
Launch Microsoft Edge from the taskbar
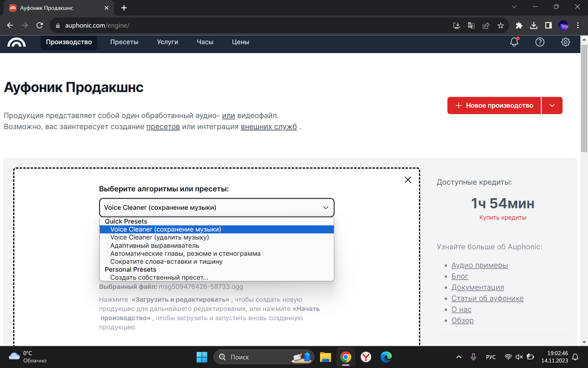[386, 357]
